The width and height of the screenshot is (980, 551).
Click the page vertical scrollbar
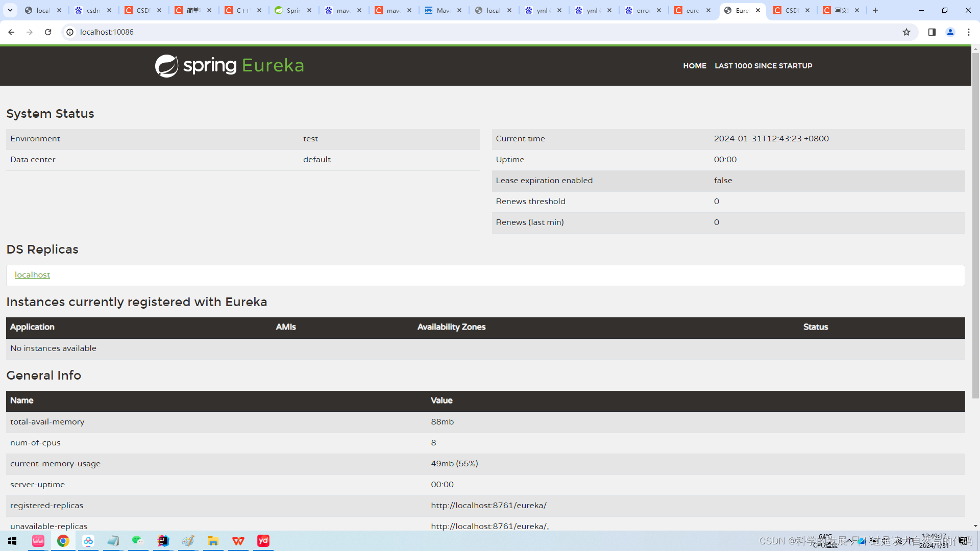coord(975,224)
